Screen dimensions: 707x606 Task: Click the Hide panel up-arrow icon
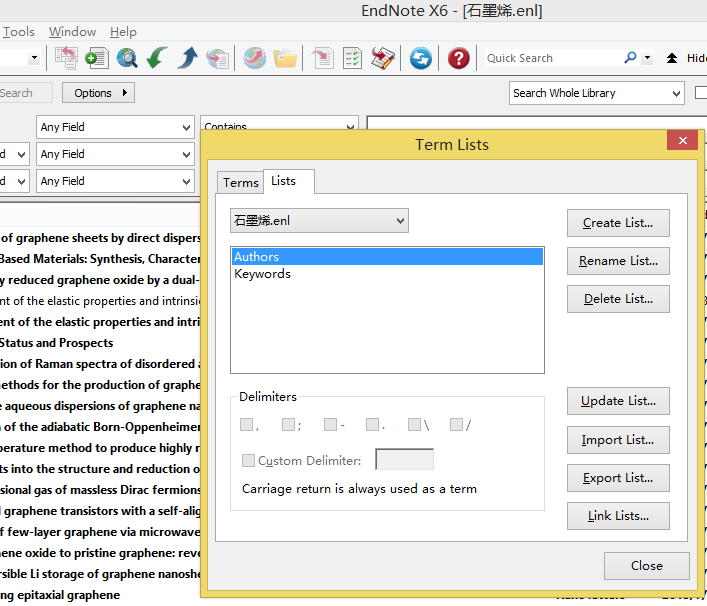672,58
